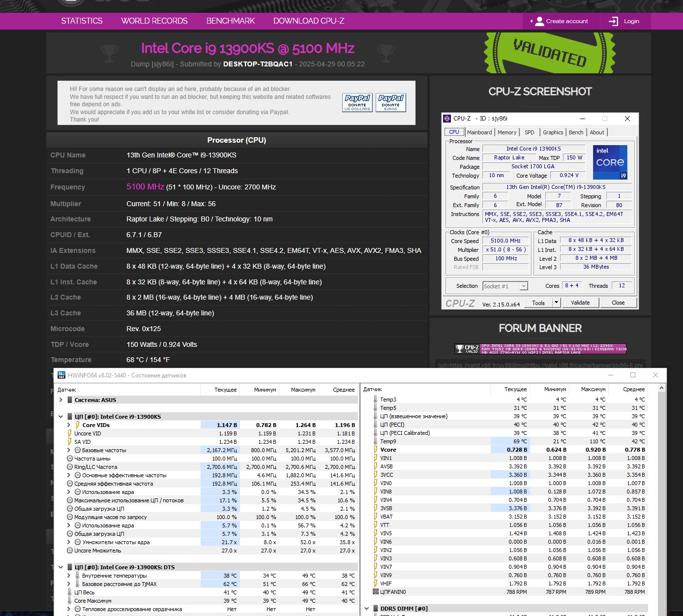Click the Rev. 0x125 microcode value
This screenshot has width=683, height=616.
144,329
